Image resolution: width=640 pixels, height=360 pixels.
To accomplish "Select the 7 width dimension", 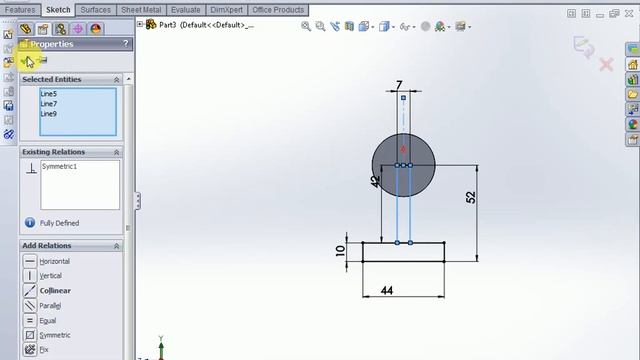I will [399, 85].
